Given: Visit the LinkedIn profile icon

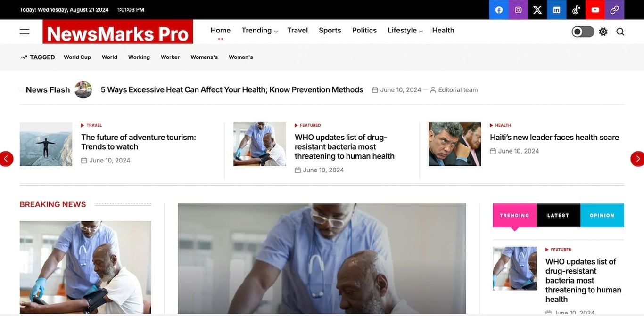Looking at the screenshot, I should click(x=557, y=10).
